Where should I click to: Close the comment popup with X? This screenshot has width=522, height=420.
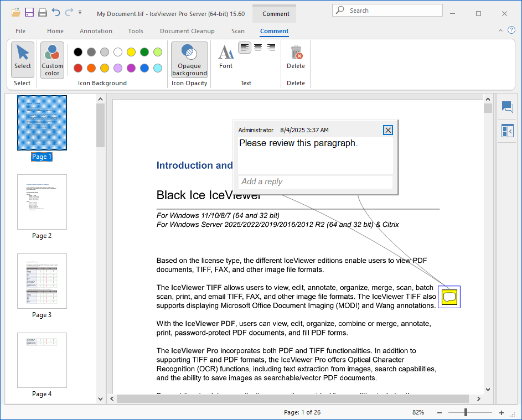[388, 130]
